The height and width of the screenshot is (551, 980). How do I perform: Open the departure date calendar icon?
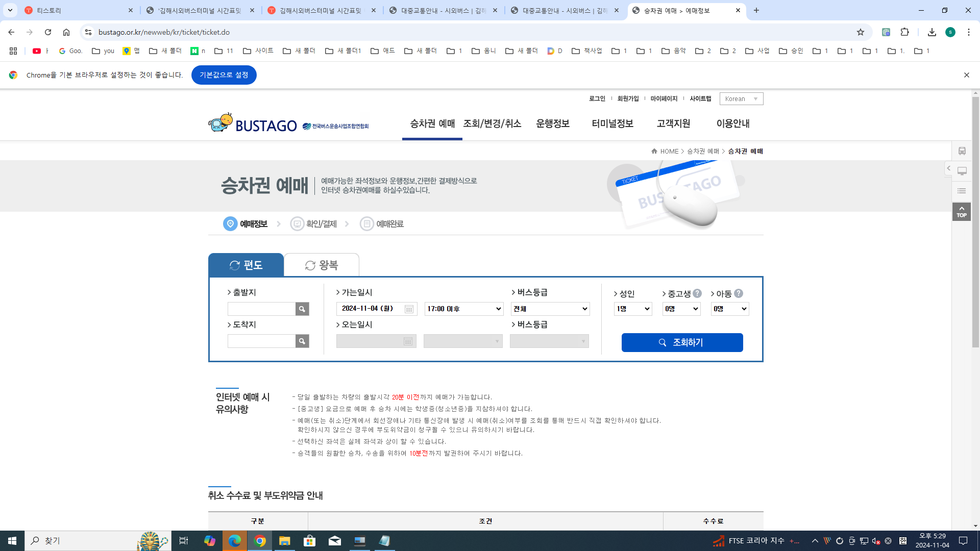click(409, 309)
